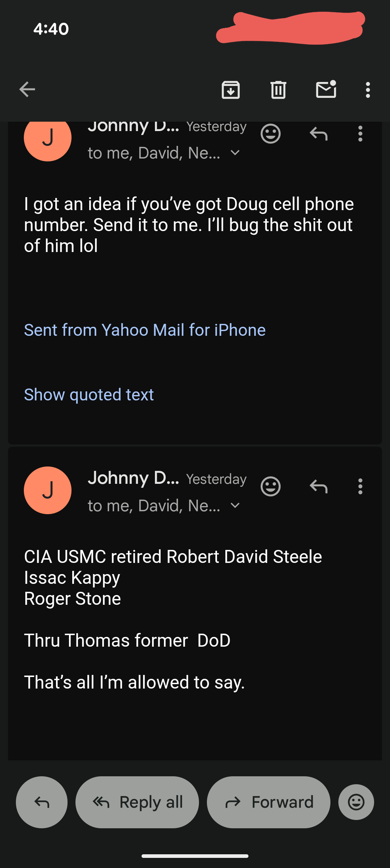Open more options for second message
The width and height of the screenshot is (390, 868).
click(x=360, y=486)
